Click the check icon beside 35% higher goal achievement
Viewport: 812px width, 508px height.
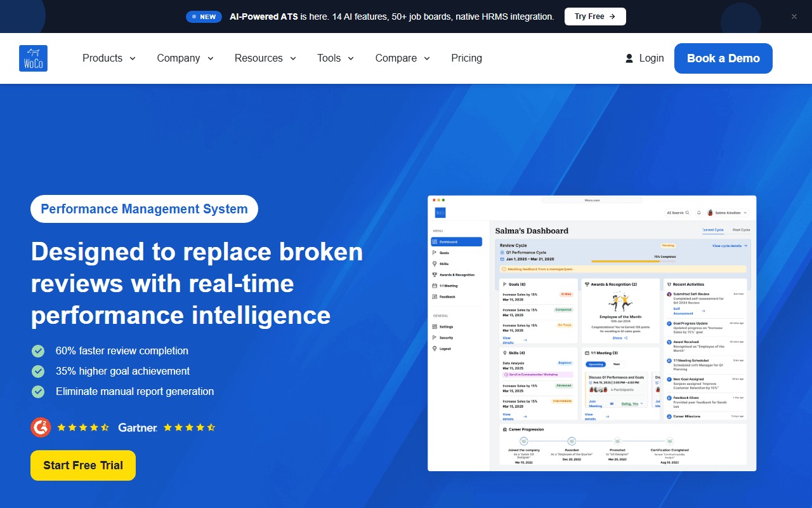coord(38,371)
